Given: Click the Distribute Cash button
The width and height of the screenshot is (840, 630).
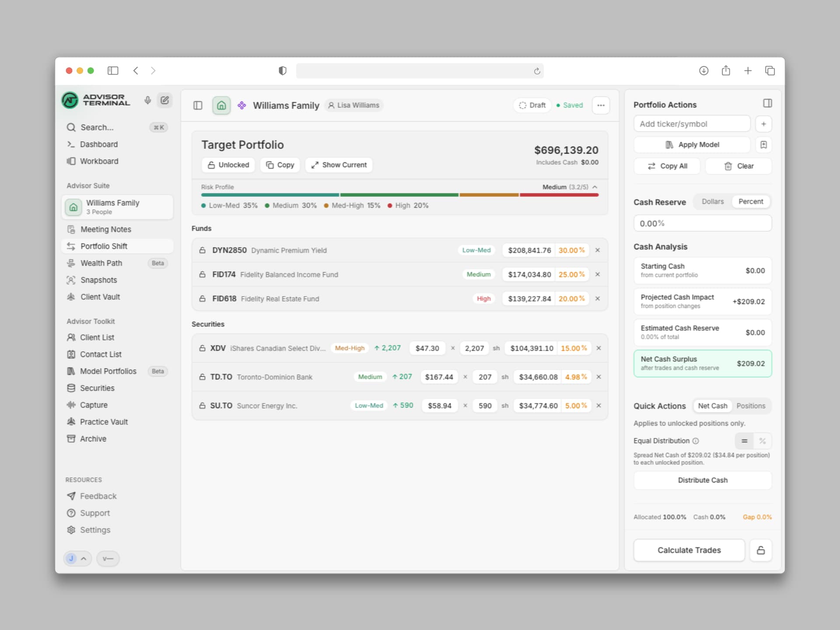Looking at the screenshot, I should (x=703, y=480).
